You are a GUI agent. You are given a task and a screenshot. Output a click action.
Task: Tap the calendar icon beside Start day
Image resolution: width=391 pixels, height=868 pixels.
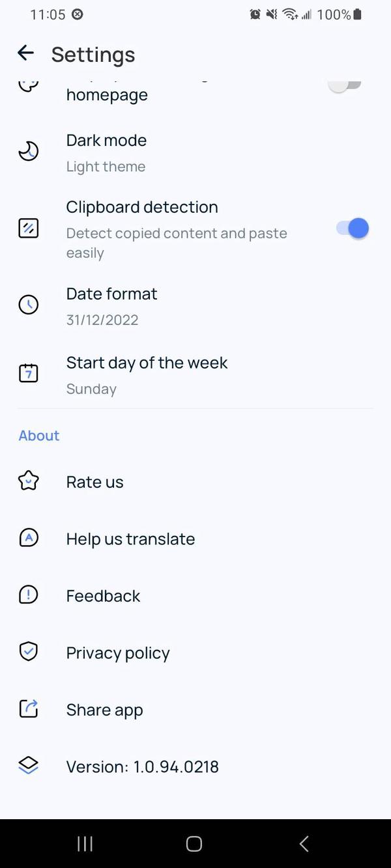point(28,373)
